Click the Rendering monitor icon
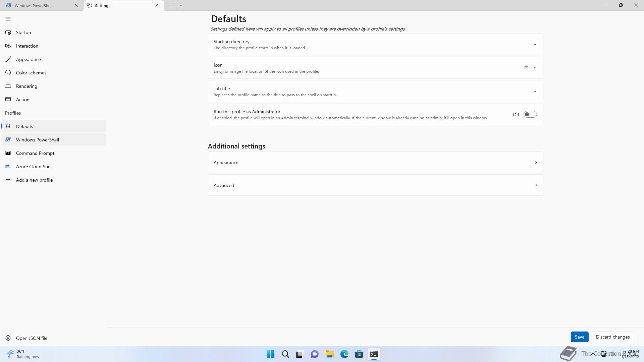644x362 pixels. [x=8, y=86]
